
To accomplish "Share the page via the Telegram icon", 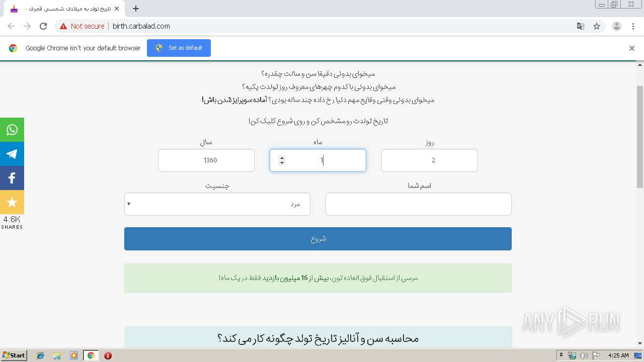I will tap(12, 154).
